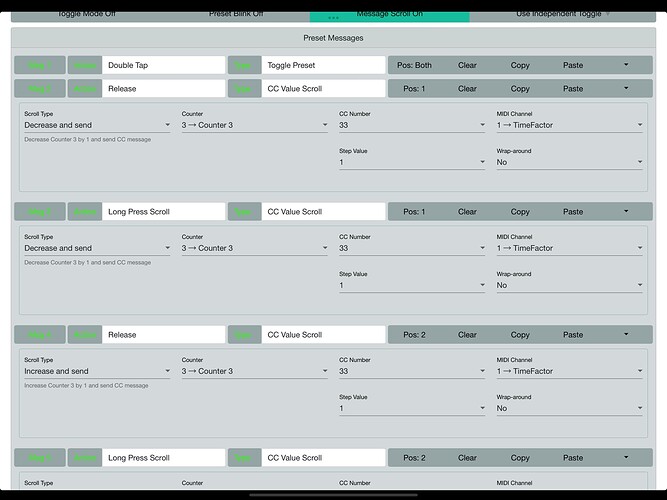Open Msg 4 CC Number 33 dropdown
The height and width of the screenshot is (500, 667).
[412, 371]
